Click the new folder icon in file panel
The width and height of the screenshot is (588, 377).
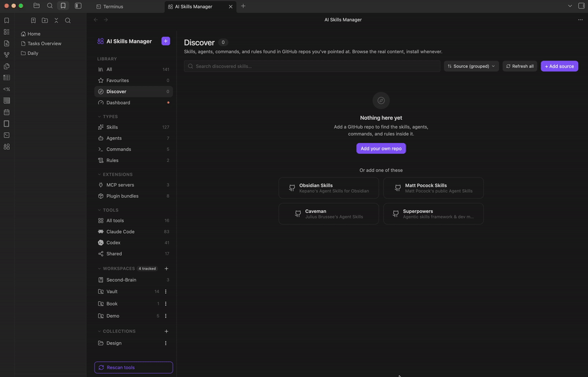[45, 21]
